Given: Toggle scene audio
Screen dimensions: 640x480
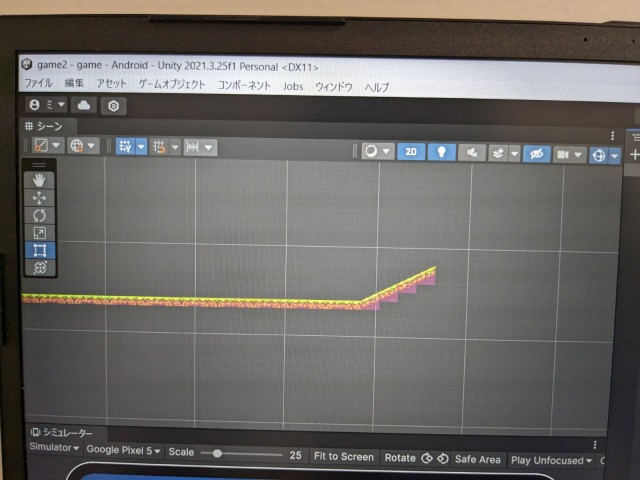Looking at the screenshot, I should [x=471, y=152].
